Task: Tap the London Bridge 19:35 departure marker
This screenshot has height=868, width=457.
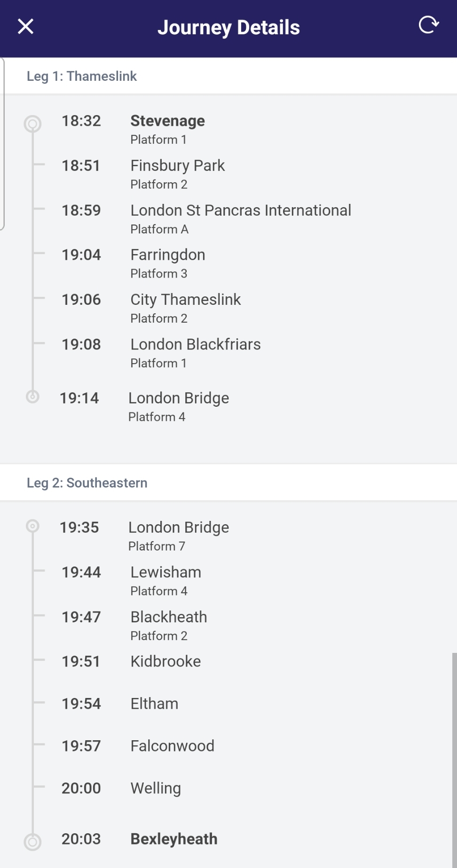Action: (32, 526)
